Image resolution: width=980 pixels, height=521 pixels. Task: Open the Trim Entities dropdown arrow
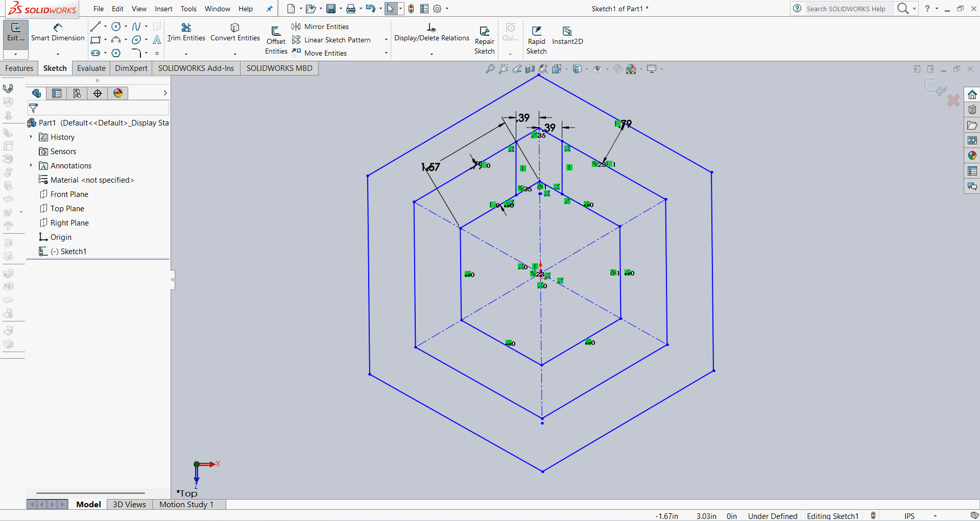pos(186,54)
